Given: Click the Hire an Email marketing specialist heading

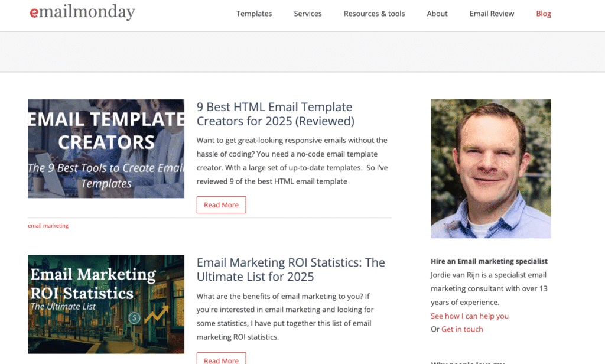Looking at the screenshot, I should pyautogui.click(x=489, y=261).
